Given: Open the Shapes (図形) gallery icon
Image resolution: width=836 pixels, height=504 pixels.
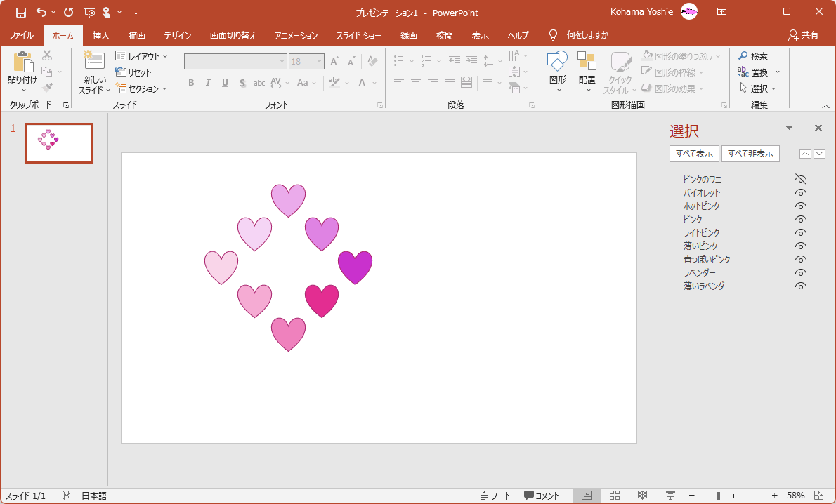Looking at the screenshot, I should [x=557, y=62].
